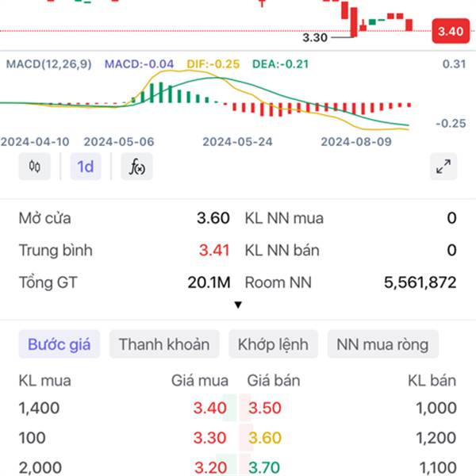Open the candlestick chart type selector
The width and height of the screenshot is (476, 476).
point(35,167)
